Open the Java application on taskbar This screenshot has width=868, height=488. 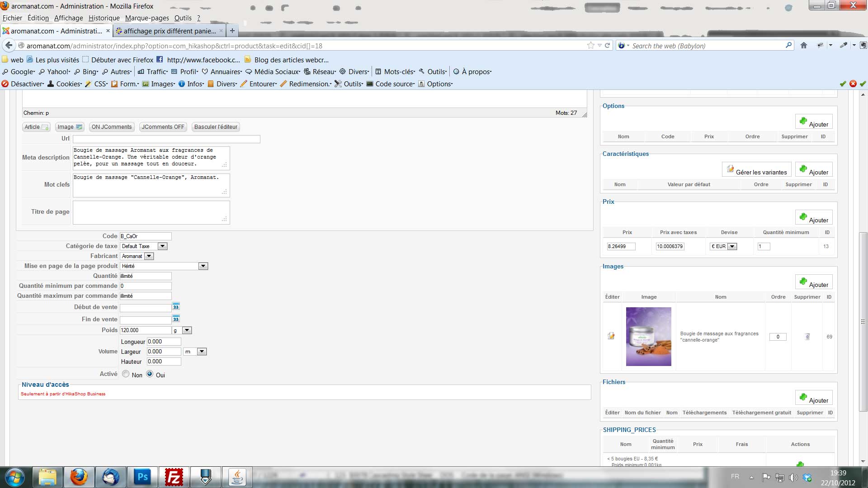237,477
